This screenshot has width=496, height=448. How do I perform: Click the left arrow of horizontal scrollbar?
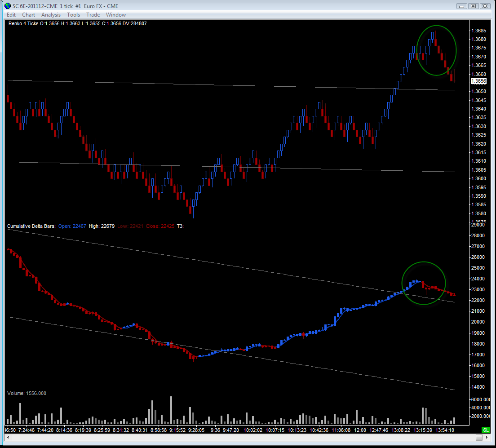8,437
